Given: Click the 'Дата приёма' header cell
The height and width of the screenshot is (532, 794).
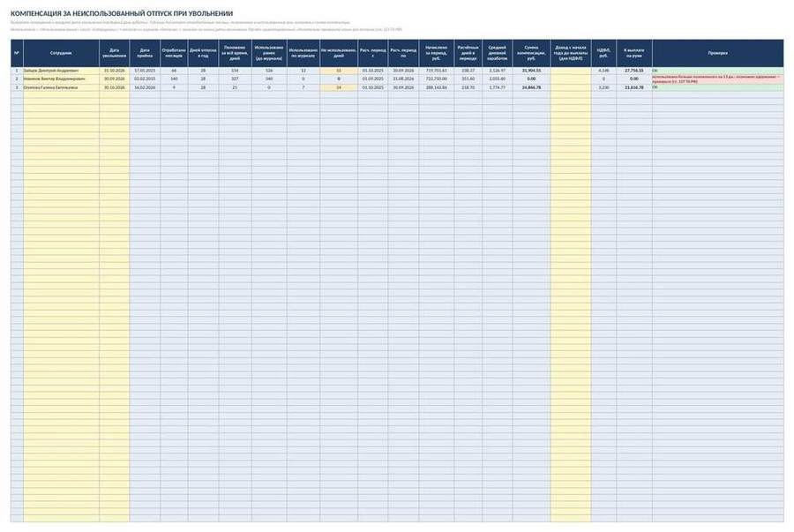Looking at the screenshot, I should coord(145,53).
